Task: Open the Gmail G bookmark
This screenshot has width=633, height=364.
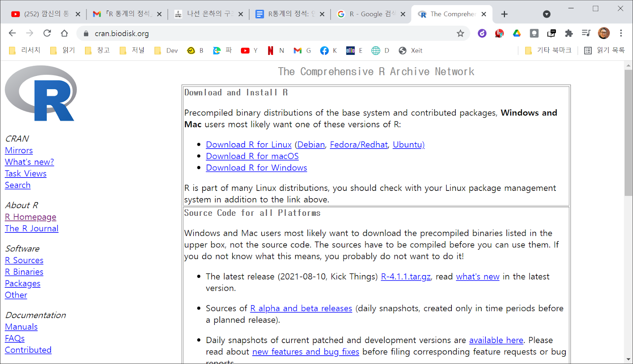Action: point(302,50)
